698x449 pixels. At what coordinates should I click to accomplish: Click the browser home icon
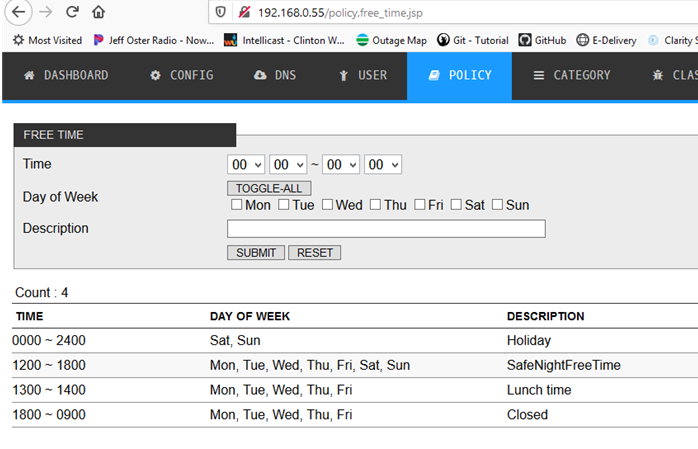[98, 13]
